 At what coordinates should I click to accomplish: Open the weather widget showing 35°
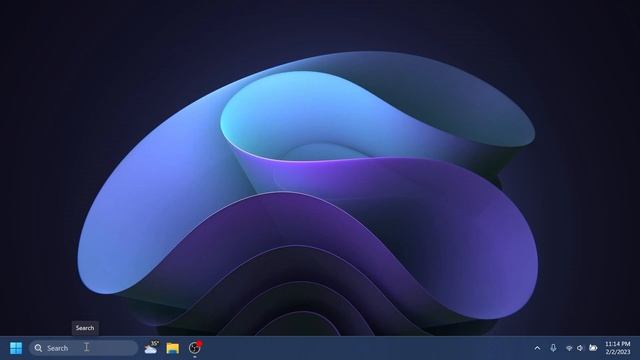[151, 348]
